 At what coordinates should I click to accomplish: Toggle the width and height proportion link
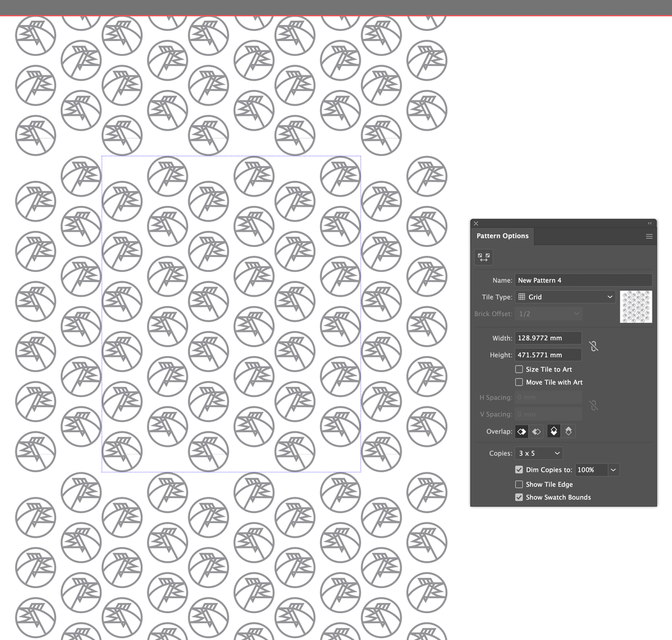coord(593,347)
